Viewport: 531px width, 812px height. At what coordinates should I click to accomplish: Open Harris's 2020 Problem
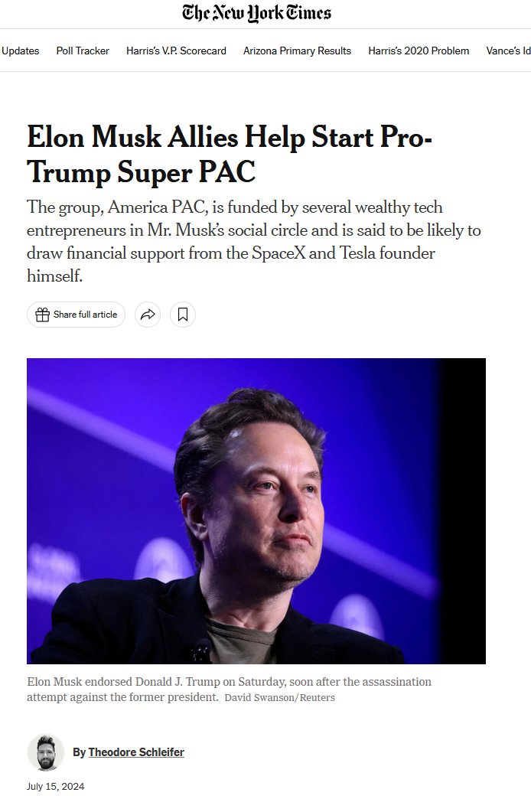419,51
